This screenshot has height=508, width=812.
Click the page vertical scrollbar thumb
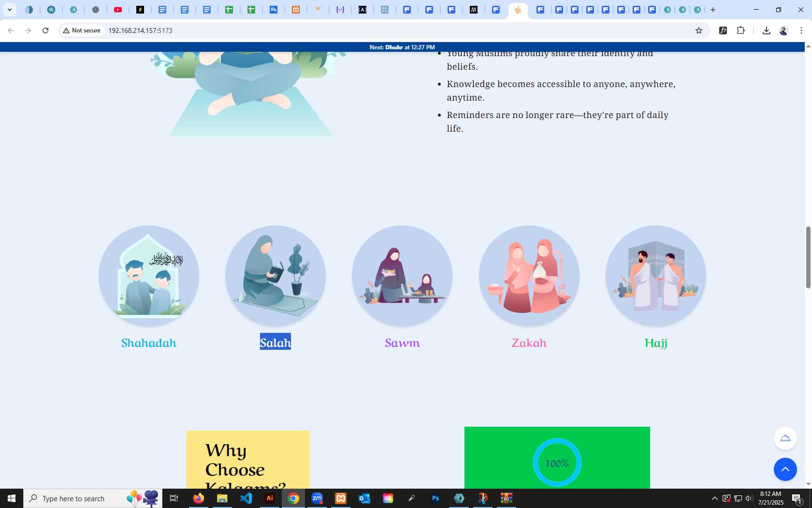808,257
